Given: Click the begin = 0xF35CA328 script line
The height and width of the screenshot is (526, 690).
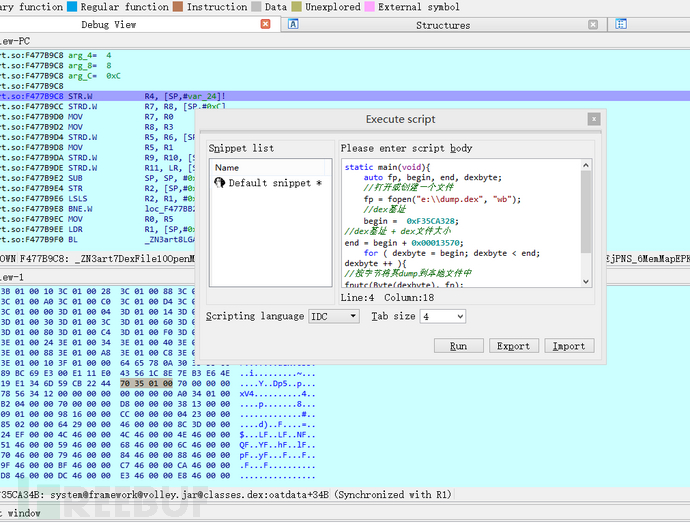Looking at the screenshot, I should (x=411, y=221).
